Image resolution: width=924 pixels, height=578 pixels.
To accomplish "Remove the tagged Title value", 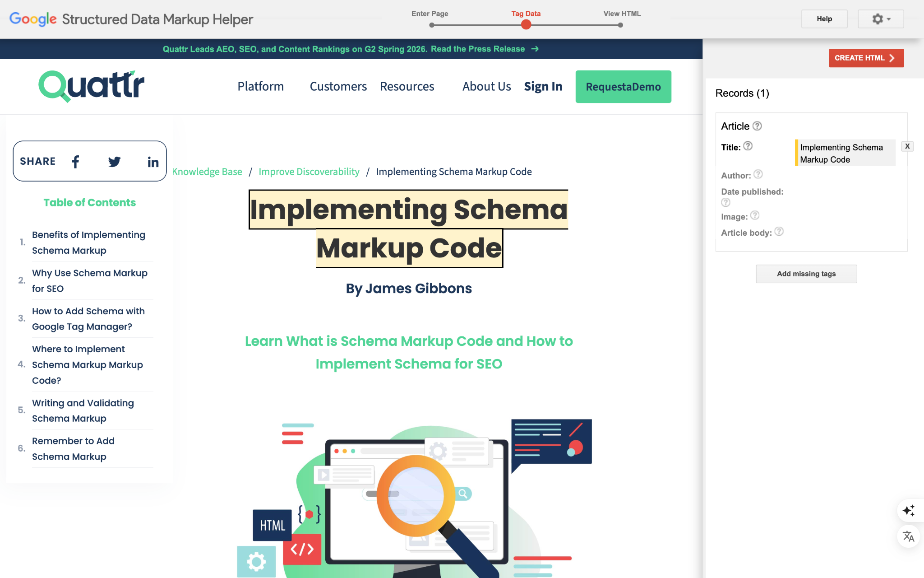I will [907, 146].
